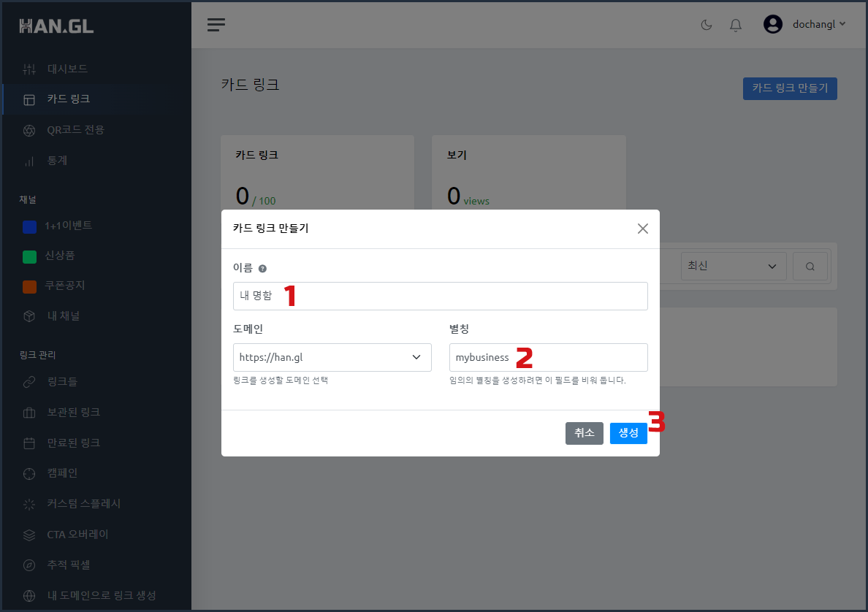This screenshot has width=868, height=612.
Task: Go to 통계 in sidebar
Action: click(x=57, y=161)
